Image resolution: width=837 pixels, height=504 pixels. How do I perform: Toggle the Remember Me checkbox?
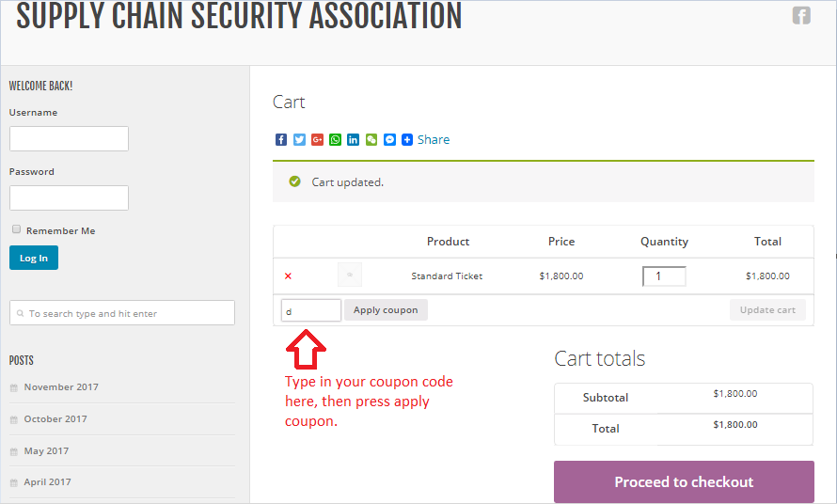tap(17, 229)
